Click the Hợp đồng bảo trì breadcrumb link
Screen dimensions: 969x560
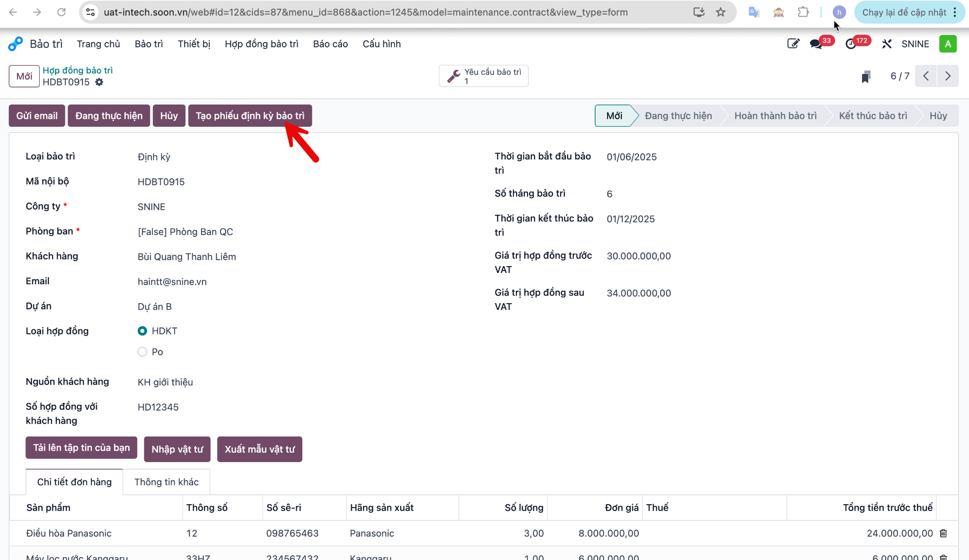click(x=78, y=70)
